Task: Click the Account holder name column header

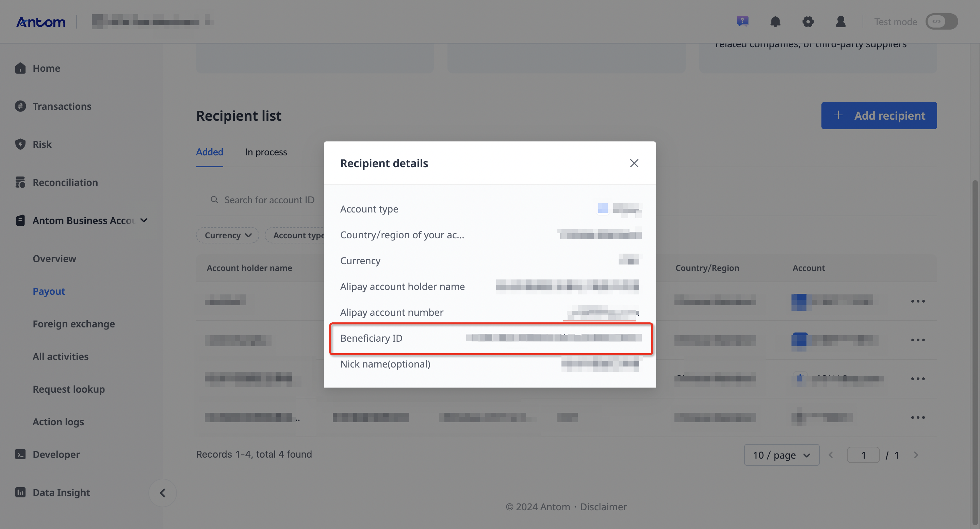Action: tap(249, 268)
